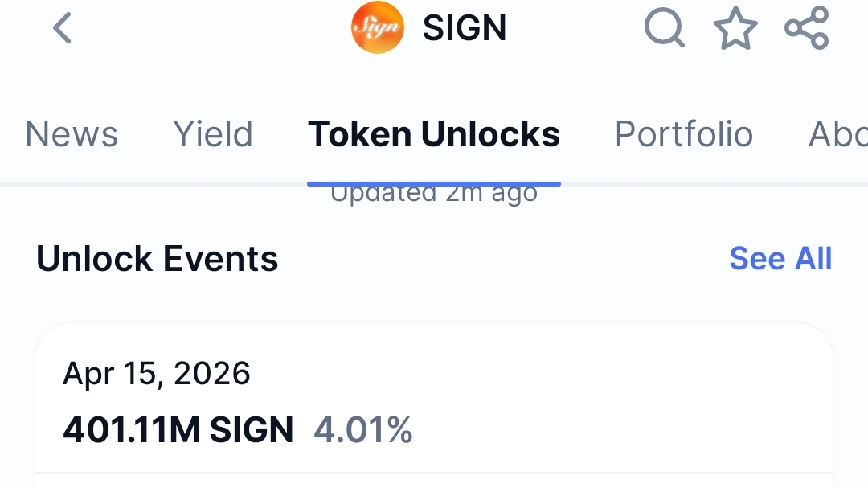
Task: Click the See All link
Action: pyautogui.click(x=780, y=258)
